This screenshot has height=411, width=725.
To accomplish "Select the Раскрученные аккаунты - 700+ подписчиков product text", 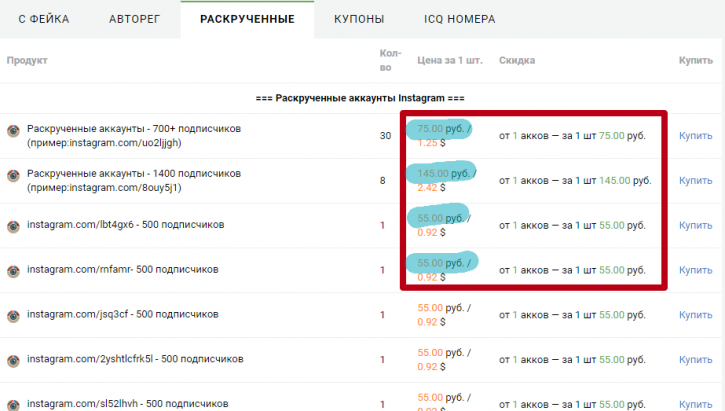I will (x=134, y=135).
